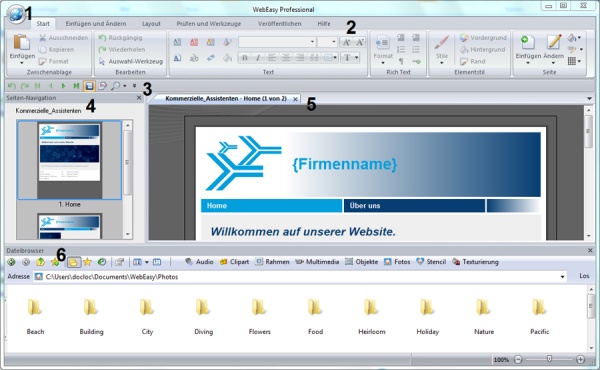The width and height of the screenshot is (600, 370).
Task: Open the Texturierung category in Dateibrowser
Action: (x=475, y=262)
